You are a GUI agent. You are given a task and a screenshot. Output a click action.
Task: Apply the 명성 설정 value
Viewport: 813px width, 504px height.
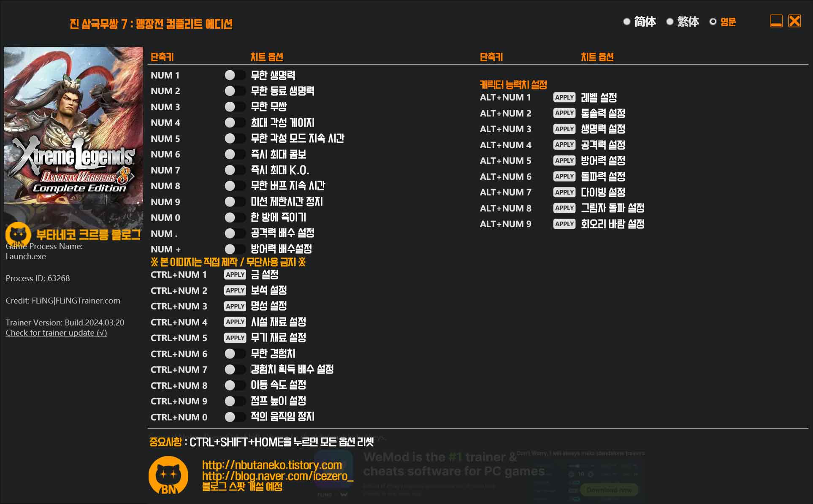(235, 306)
